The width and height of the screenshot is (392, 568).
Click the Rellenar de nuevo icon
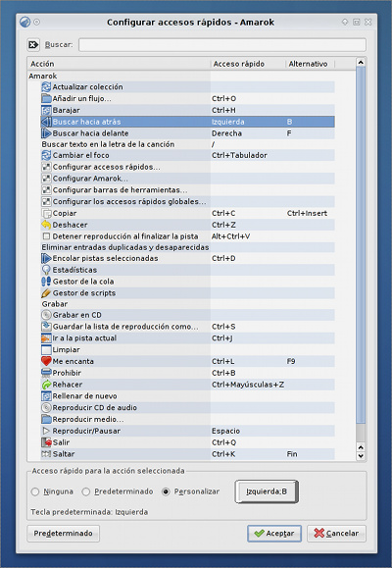[46, 396]
